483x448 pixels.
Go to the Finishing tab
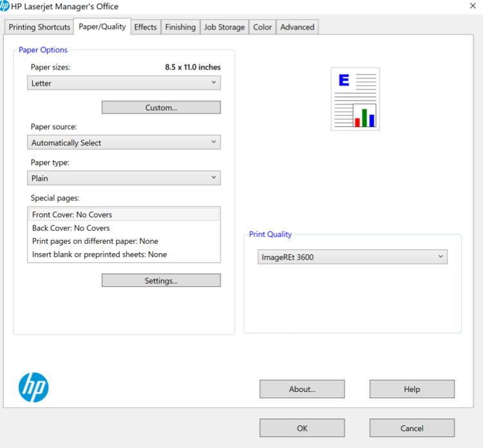180,27
